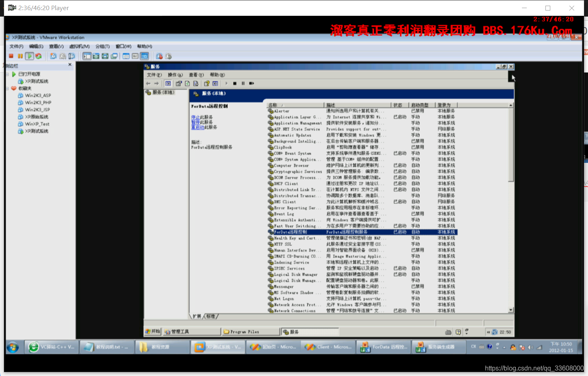This screenshot has height=376, width=588.
Task: Open VMware 文件(F) menu
Action: pos(17,47)
